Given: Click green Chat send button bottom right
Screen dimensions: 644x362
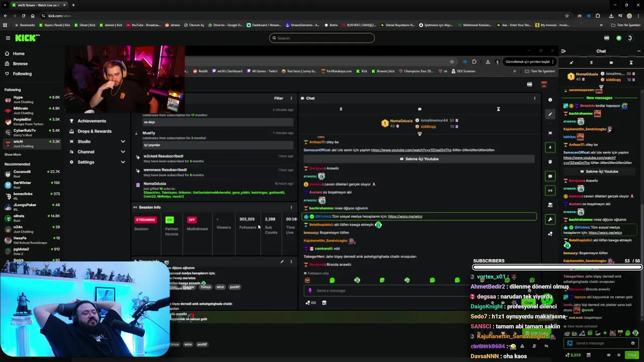Looking at the screenshot, I should pyautogui.click(x=631, y=355).
